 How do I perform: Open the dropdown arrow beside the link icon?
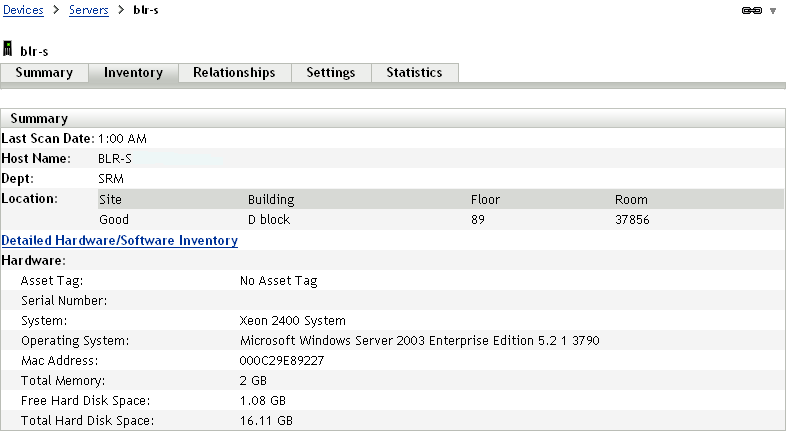pyautogui.click(x=773, y=11)
